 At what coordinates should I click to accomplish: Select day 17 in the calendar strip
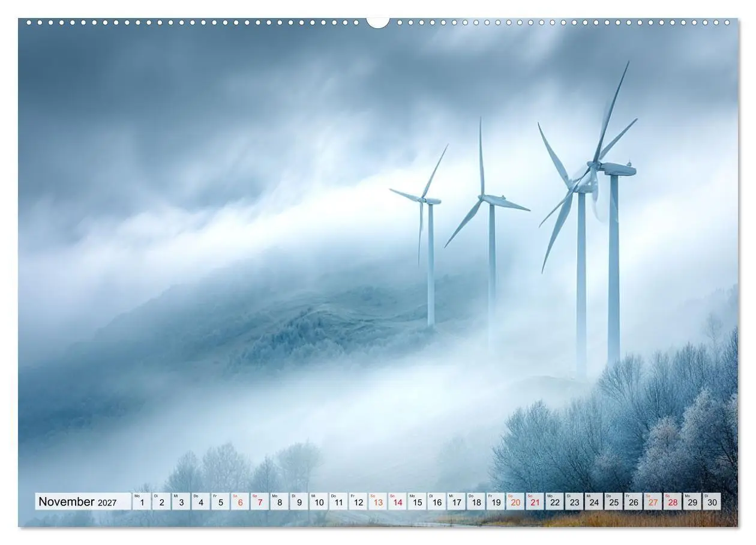point(457,502)
